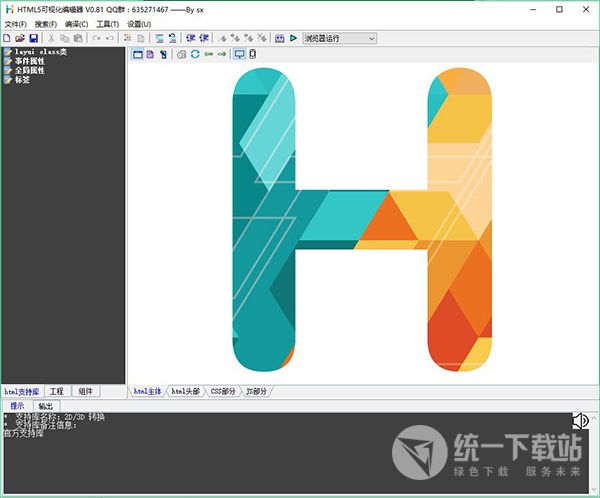Click the Open folder toolbar icon
Viewport: 600px width, 498px height.
20,38
